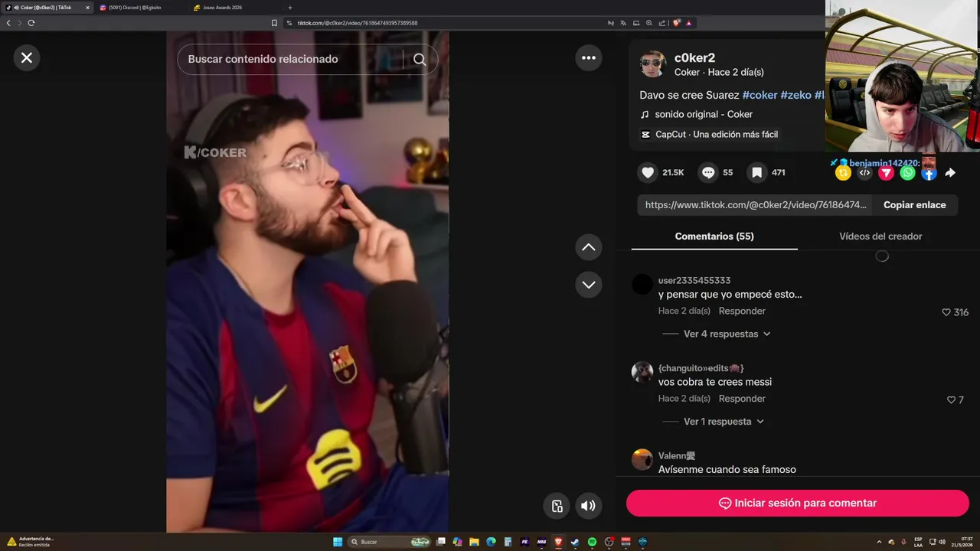Like the user2335455333 comment

pos(946,312)
